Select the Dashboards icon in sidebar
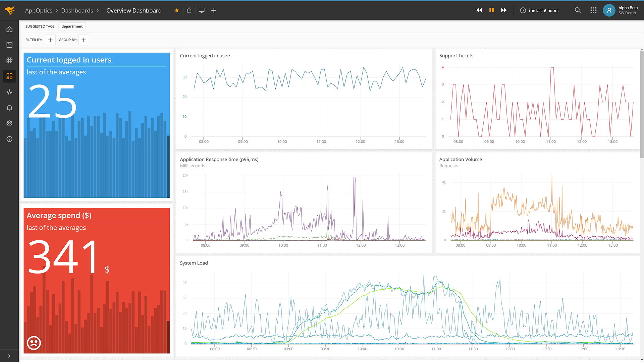This screenshot has width=644, height=362. (x=9, y=76)
